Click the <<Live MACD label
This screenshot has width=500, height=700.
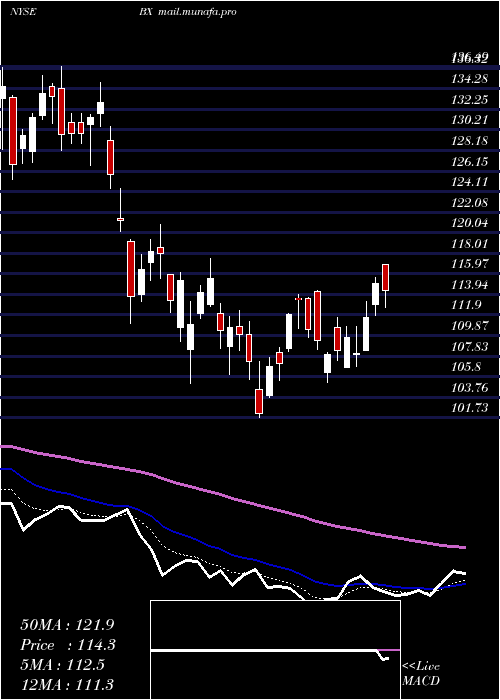421,674
